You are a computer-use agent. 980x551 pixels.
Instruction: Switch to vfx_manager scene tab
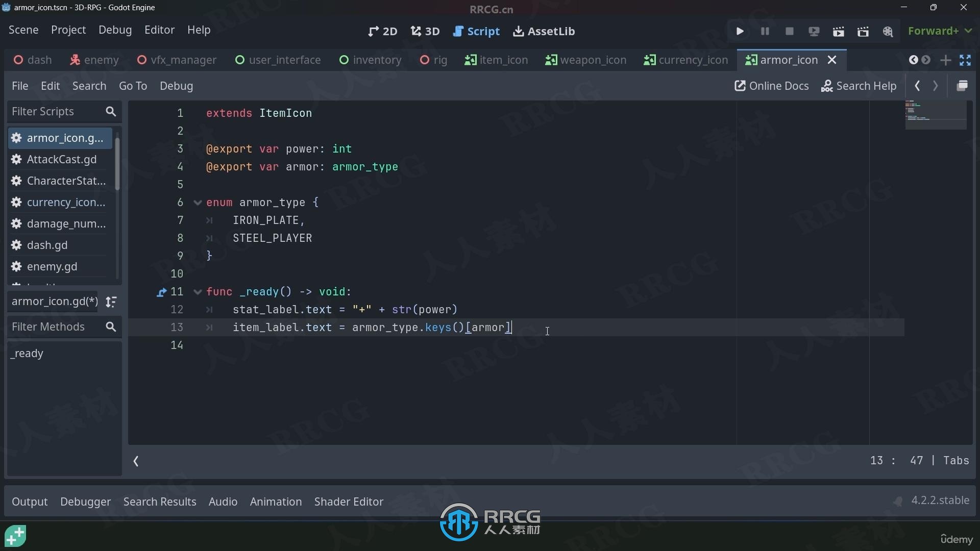click(177, 60)
